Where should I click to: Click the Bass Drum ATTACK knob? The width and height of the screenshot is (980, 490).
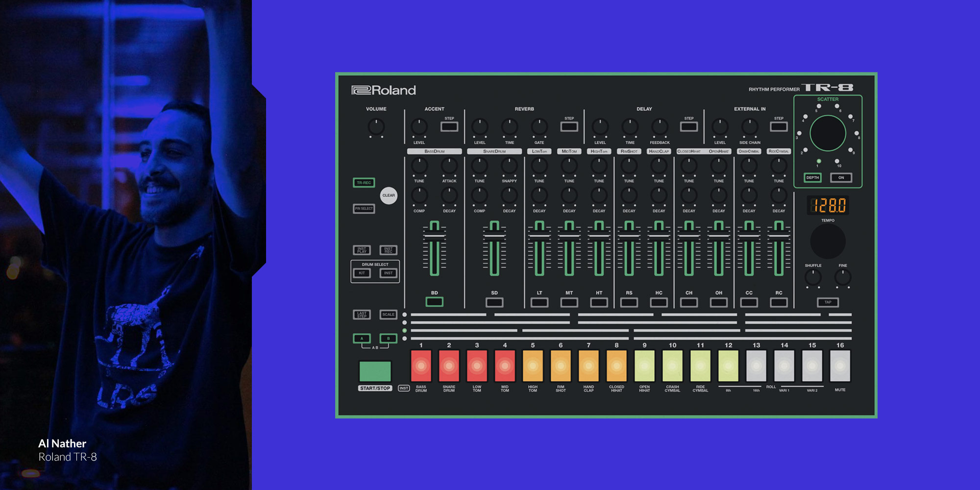tap(449, 166)
